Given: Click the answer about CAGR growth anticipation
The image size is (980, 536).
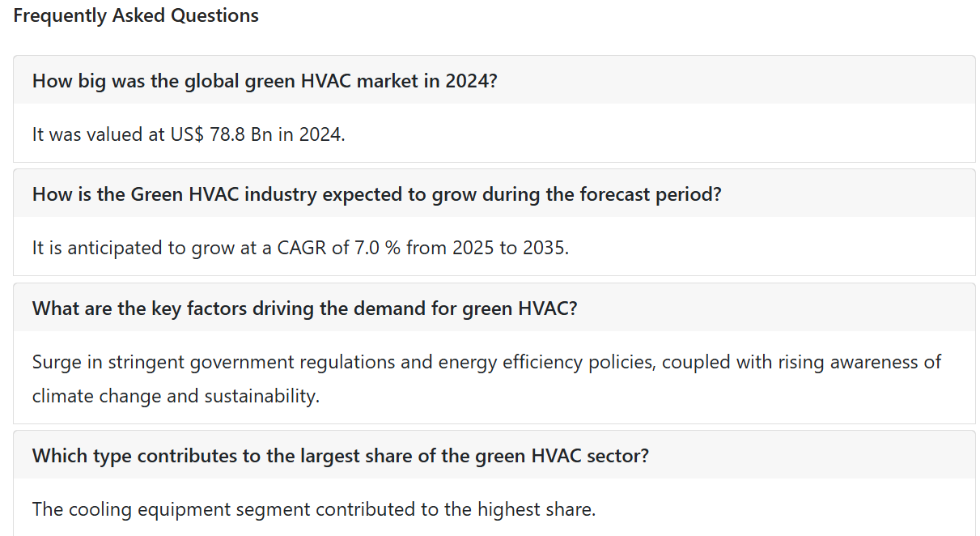Looking at the screenshot, I should 300,247.
